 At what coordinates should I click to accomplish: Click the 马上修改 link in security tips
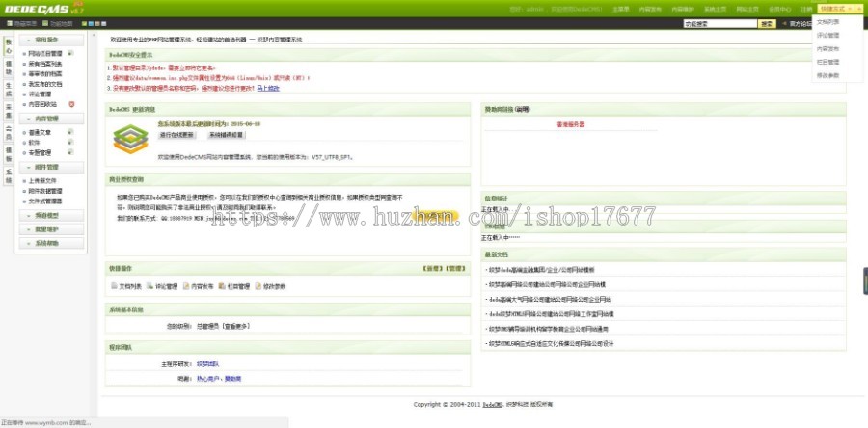[268, 88]
